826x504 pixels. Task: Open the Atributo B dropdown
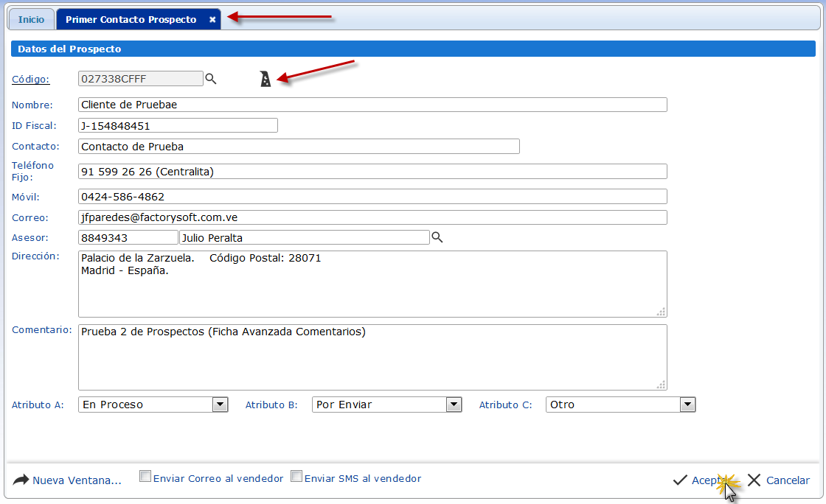pos(454,405)
